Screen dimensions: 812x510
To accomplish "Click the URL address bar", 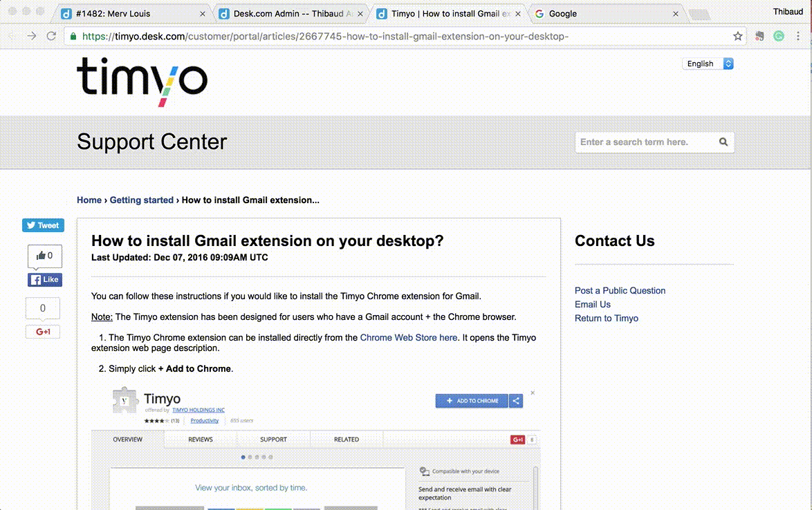I will click(x=404, y=36).
